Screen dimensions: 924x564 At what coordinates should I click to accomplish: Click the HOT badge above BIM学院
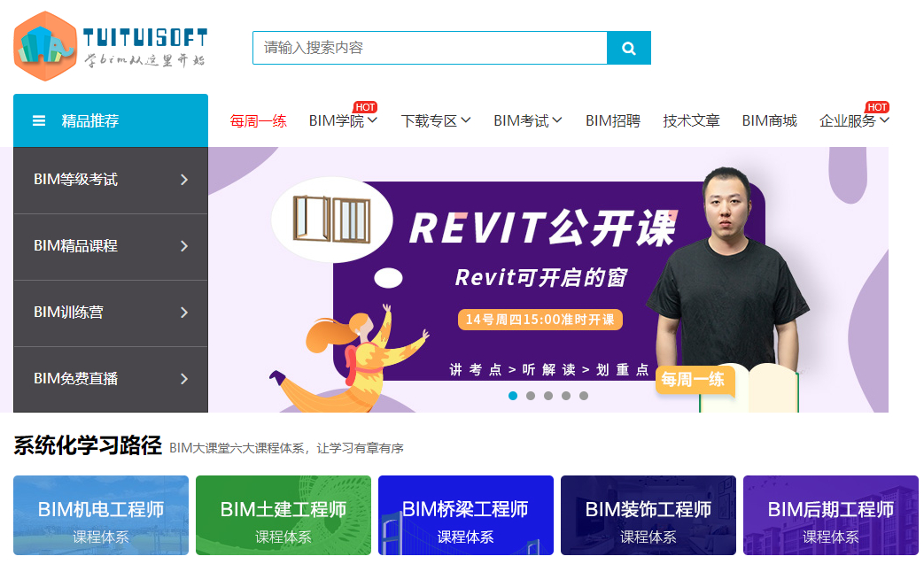[x=365, y=107]
